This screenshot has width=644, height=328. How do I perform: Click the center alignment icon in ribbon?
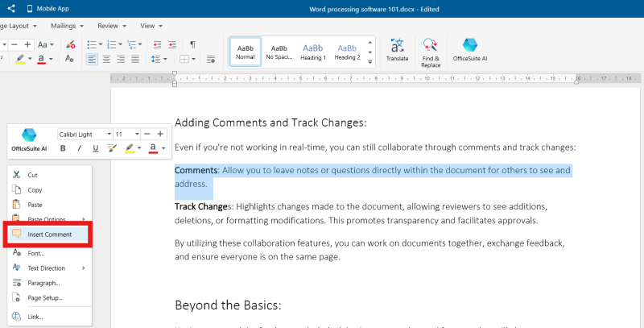pos(106,59)
